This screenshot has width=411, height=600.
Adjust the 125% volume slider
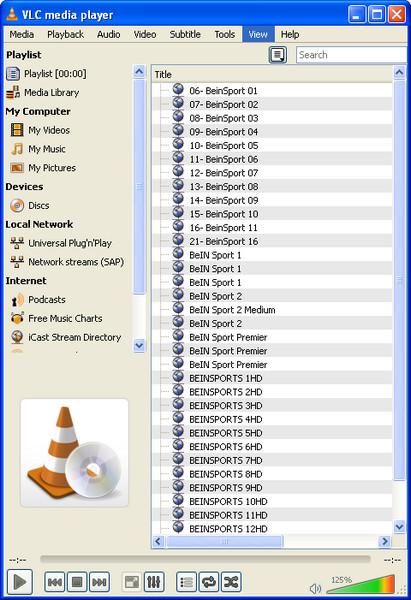coord(360,584)
